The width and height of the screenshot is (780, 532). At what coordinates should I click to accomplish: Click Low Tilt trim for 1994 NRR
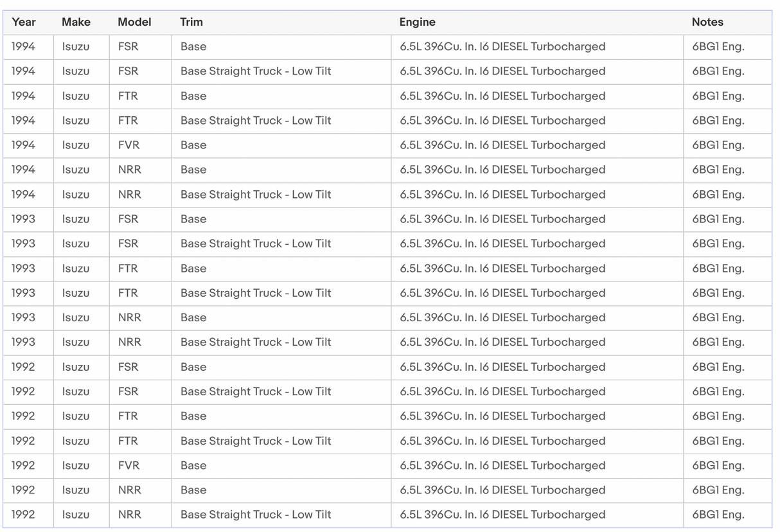tap(256, 195)
